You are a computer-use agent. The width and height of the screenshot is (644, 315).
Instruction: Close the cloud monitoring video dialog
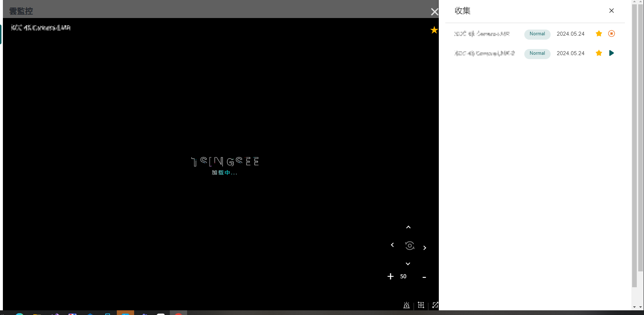pos(435,12)
